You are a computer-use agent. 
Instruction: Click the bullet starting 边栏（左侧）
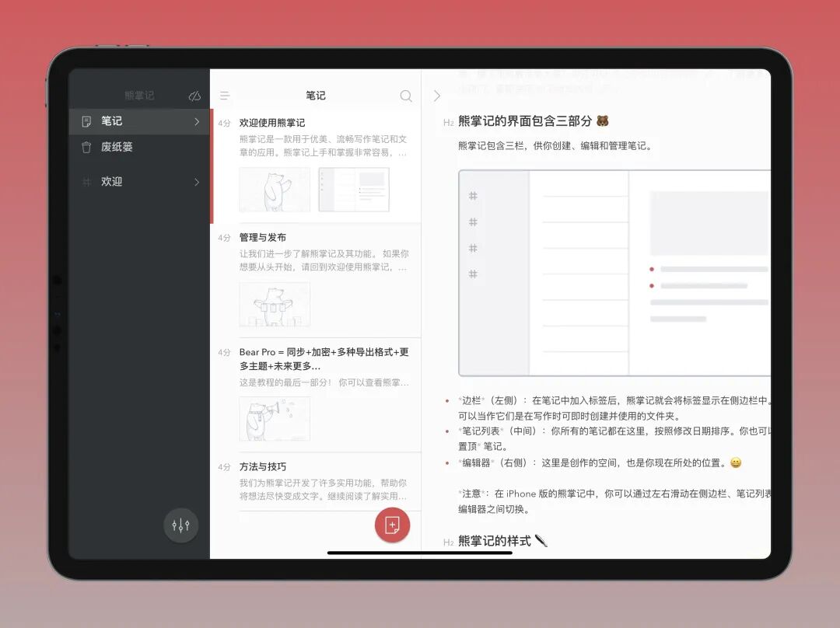point(614,408)
